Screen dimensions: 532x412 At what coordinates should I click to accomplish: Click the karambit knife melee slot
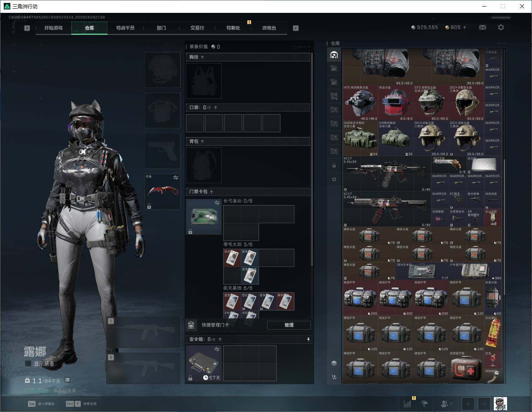(x=162, y=191)
